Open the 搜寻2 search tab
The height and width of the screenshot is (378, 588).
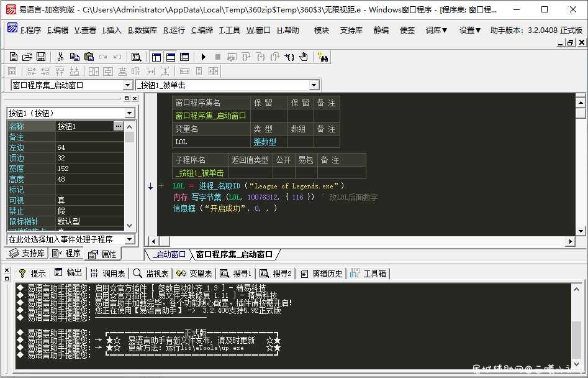(x=276, y=274)
